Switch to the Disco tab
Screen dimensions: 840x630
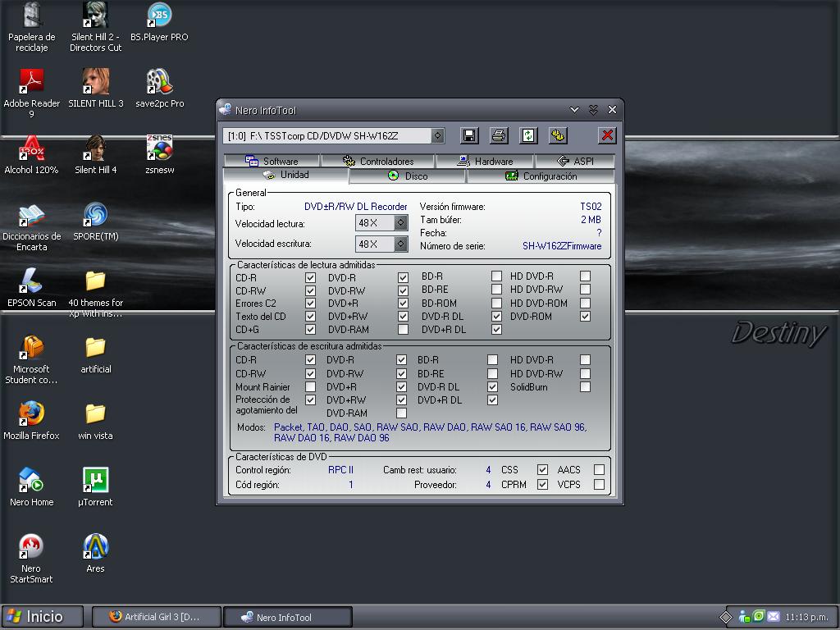coord(408,176)
